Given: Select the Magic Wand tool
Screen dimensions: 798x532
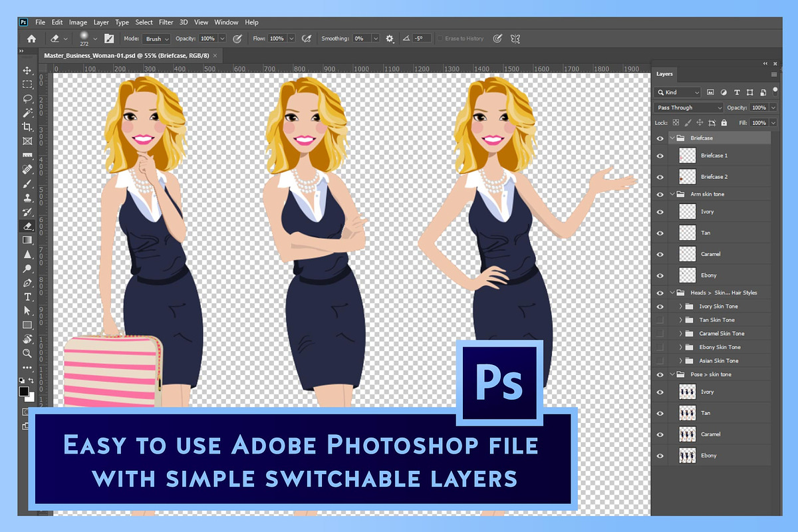Looking at the screenshot, I should tap(27, 112).
